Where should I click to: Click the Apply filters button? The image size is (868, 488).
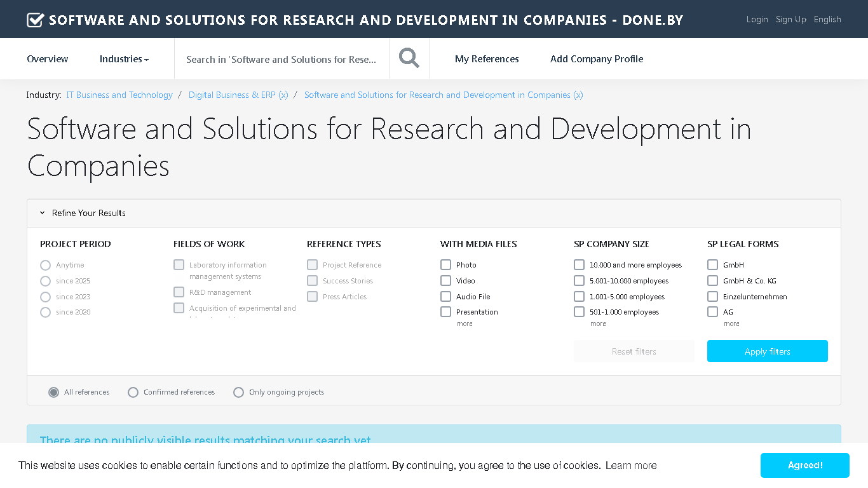click(x=768, y=351)
